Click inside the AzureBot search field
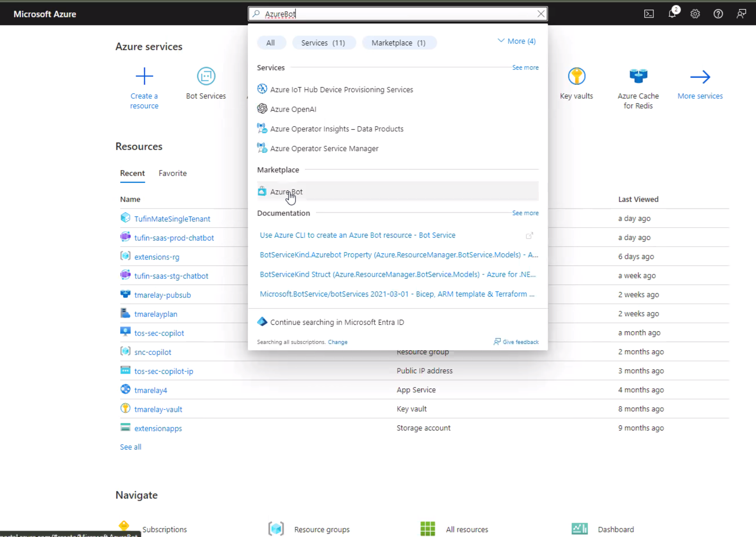 tap(397, 14)
